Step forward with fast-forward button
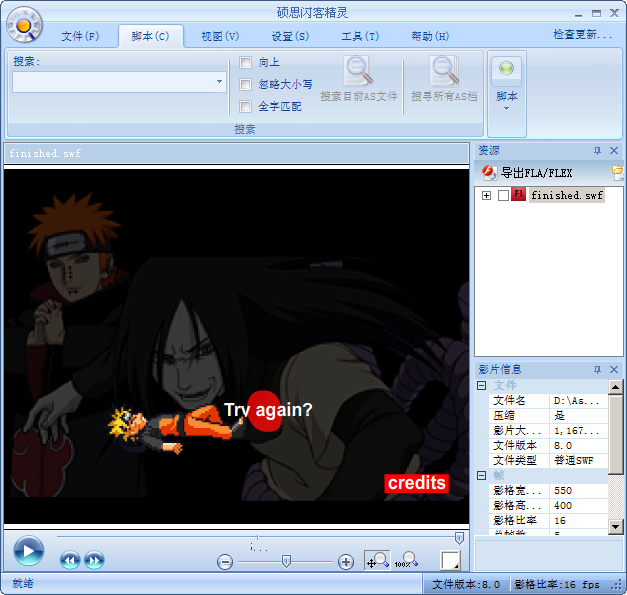This screenshot has width=627, height=595. click(94, 560)
